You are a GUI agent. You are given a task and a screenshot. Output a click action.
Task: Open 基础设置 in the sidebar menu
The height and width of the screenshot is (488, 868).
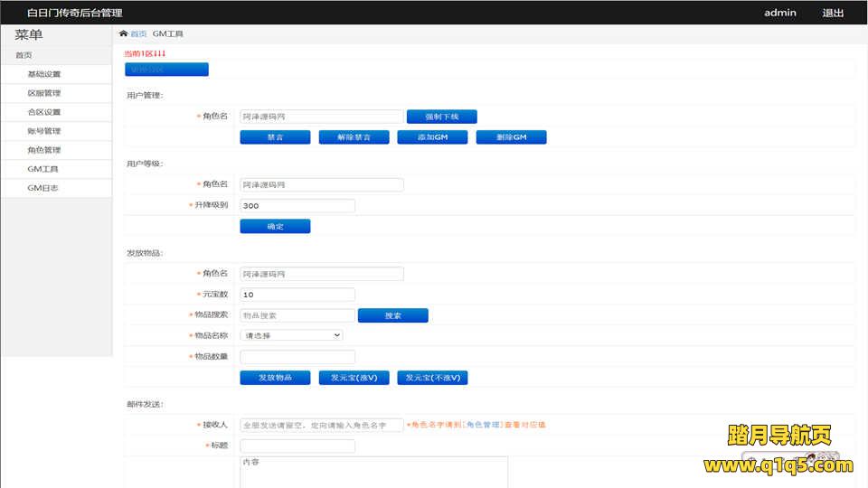[43, 74]
